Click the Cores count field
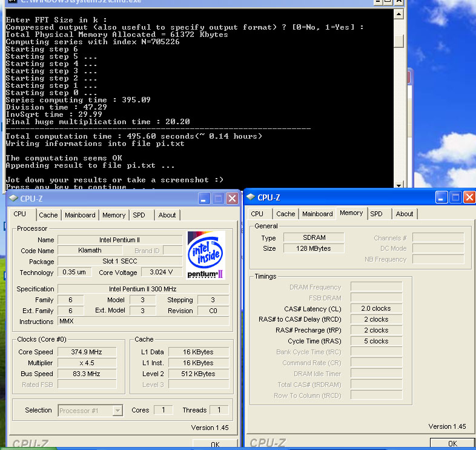This screenshot has height=450, width=476. click(x=164, y=410)
